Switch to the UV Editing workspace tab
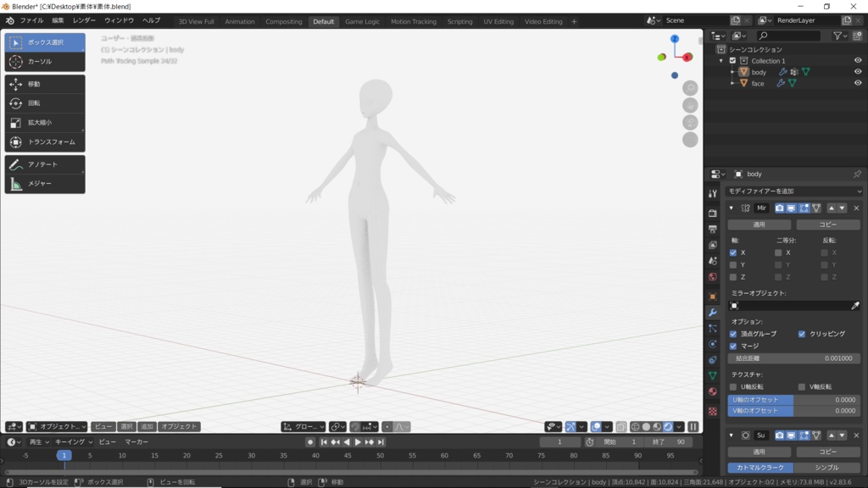Image resolution: width=868 pixels, height=488 pixels. pyautogui.click(x=498, y=21)
